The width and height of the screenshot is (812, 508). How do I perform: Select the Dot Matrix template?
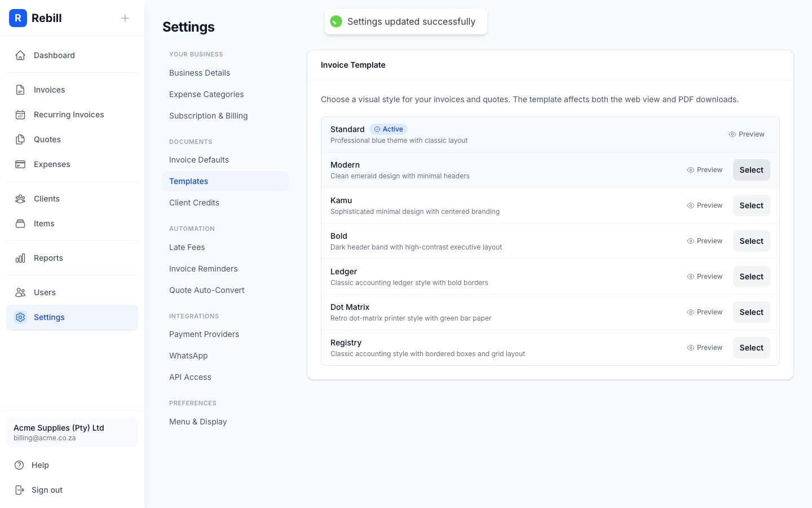[x=751, y=312]
